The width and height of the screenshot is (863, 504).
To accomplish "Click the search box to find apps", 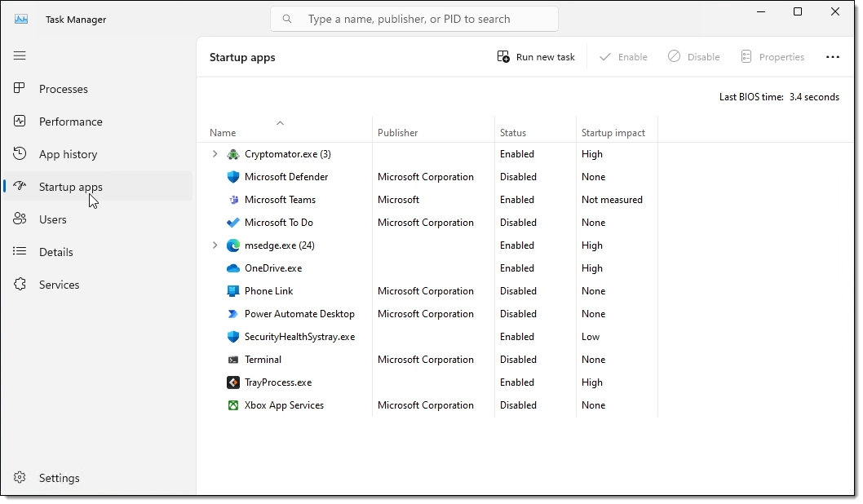I will (424, 19).
